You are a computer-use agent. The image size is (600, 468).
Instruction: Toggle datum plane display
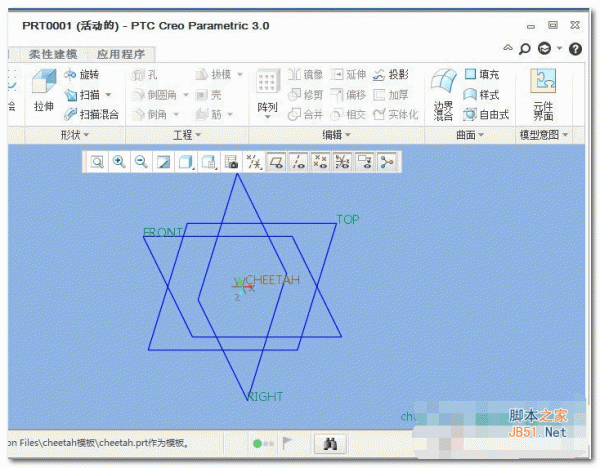coord(276,162)
